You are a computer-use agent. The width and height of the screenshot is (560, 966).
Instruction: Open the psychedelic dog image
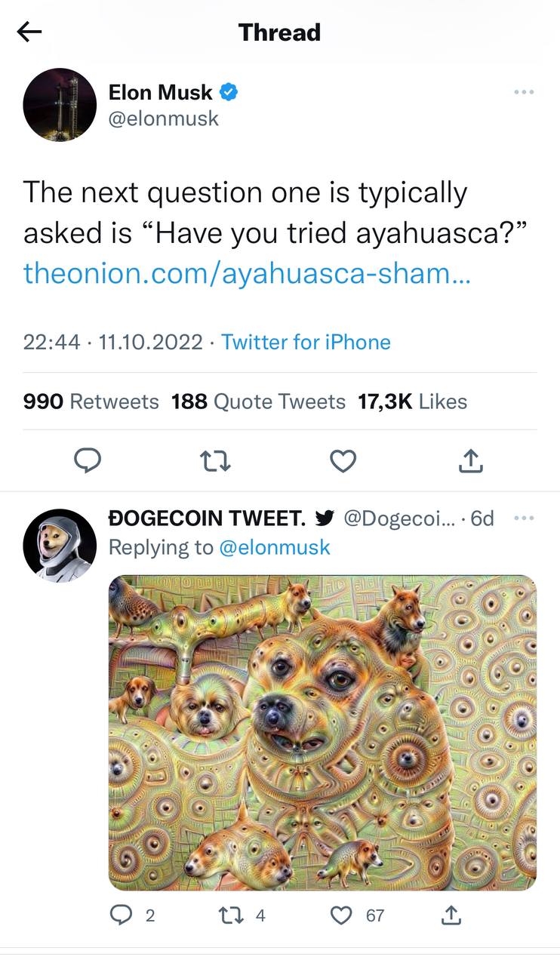pos(322,733)
